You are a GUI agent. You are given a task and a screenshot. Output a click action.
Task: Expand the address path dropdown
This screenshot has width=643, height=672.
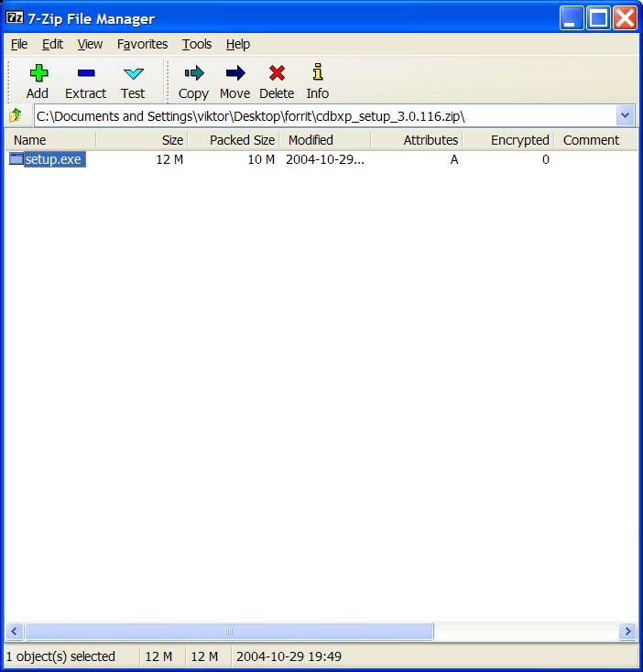coord(626,115)
